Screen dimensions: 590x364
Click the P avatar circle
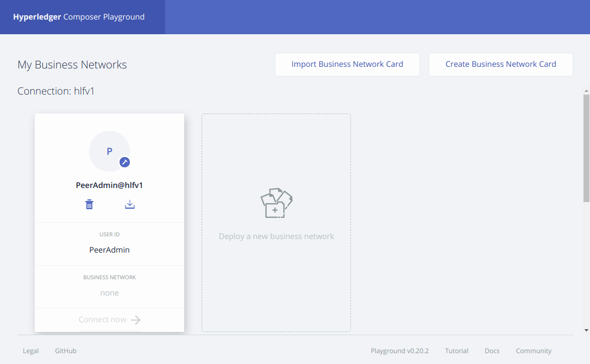pyautogui.click(x=109, y=151)
